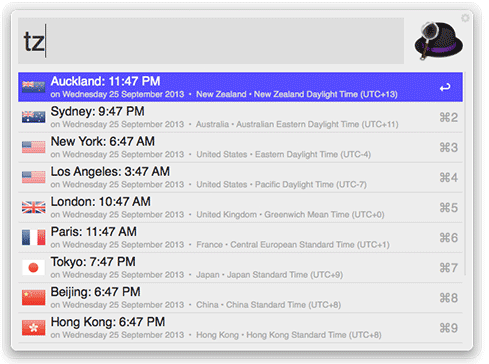
Task: Select the 'Sydney: 9:47 PM' result
Action: (x=240, y=117)
